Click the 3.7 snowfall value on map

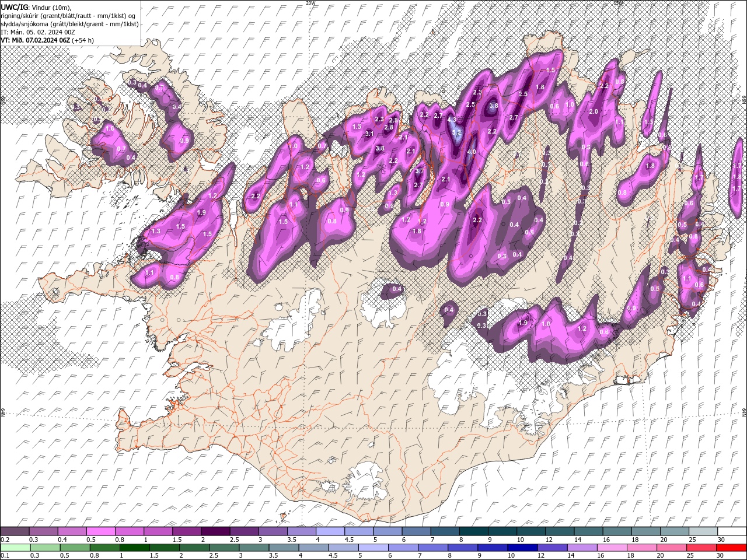[x=419, y=171]
